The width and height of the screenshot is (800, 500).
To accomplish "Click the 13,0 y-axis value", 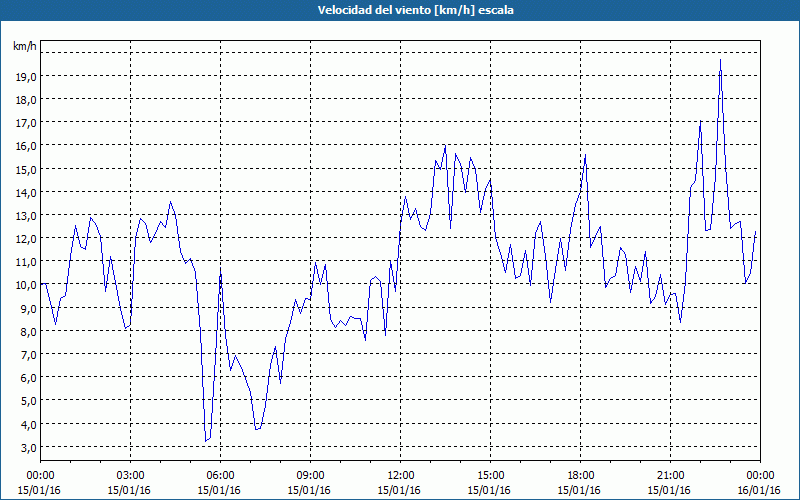I will pos(26,216).
